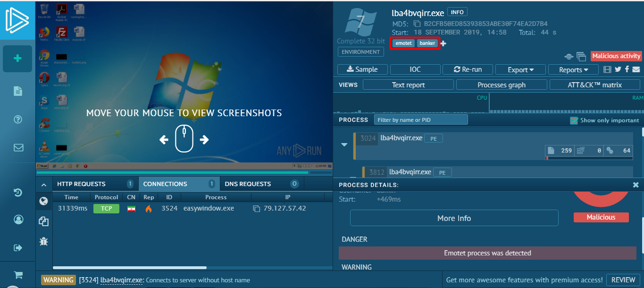Share the task on Facebook
Screen dimensions: 644x288
click(x=627, y=69)
